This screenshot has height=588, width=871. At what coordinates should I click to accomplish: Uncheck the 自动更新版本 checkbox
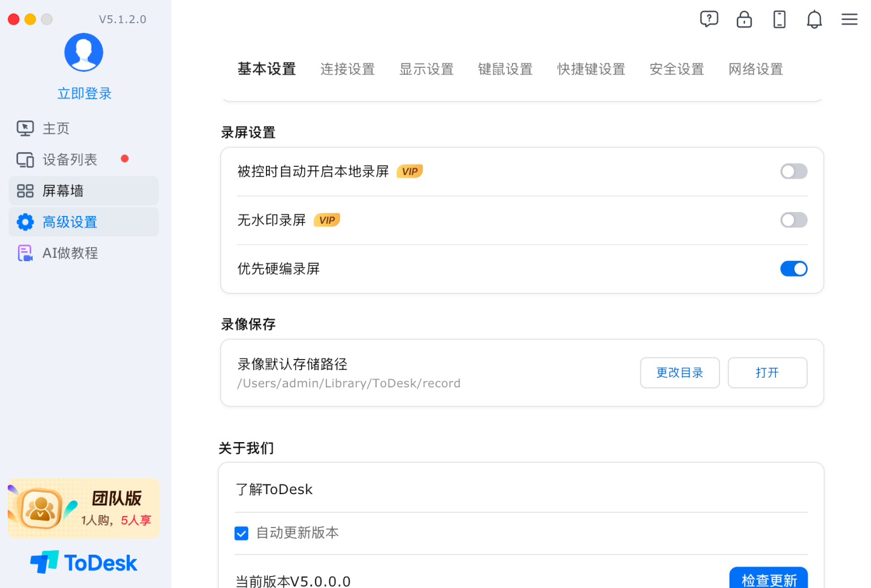[242, 533]
